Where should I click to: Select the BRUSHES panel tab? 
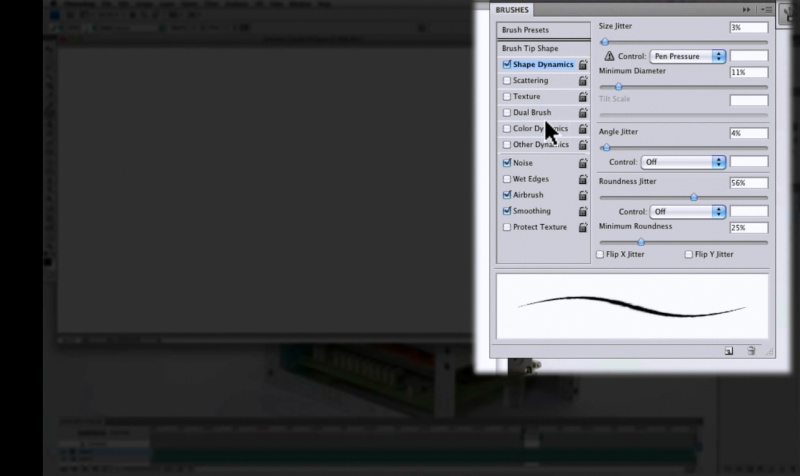point(512,10)
